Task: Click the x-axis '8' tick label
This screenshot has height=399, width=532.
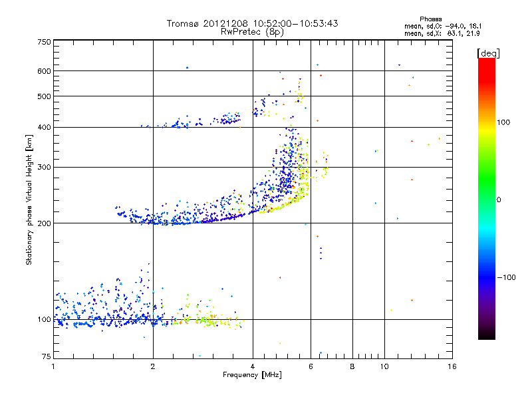Action: (352, 366)
